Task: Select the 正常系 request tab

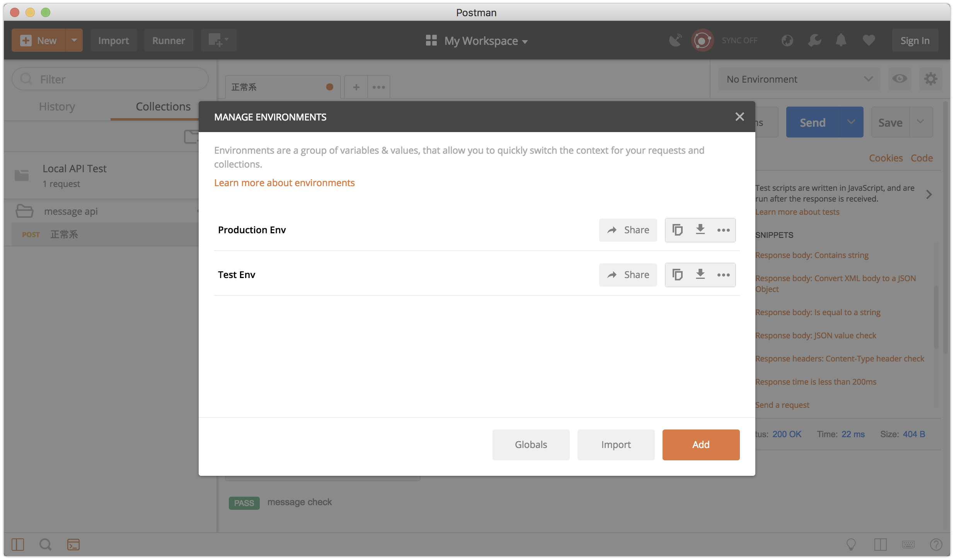Action: (283, 87)
